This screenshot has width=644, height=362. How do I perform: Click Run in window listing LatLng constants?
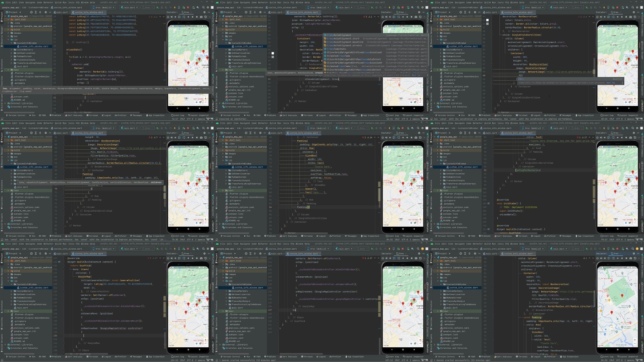point(157,8)
